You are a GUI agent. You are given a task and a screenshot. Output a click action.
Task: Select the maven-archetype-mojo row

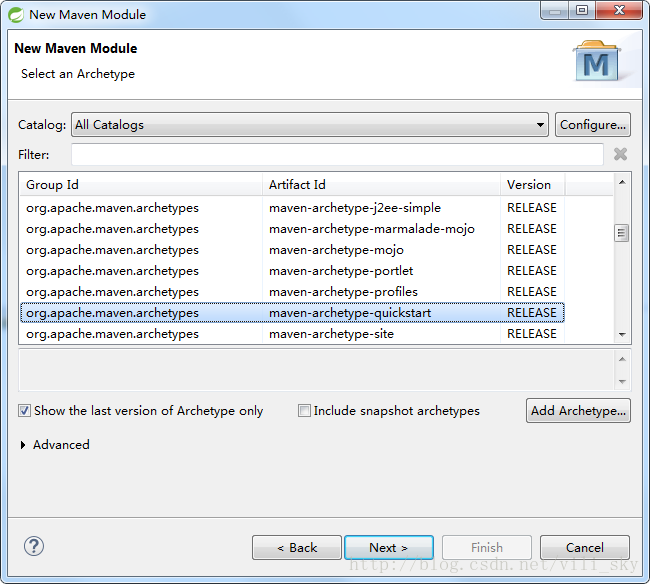[292, 250]
